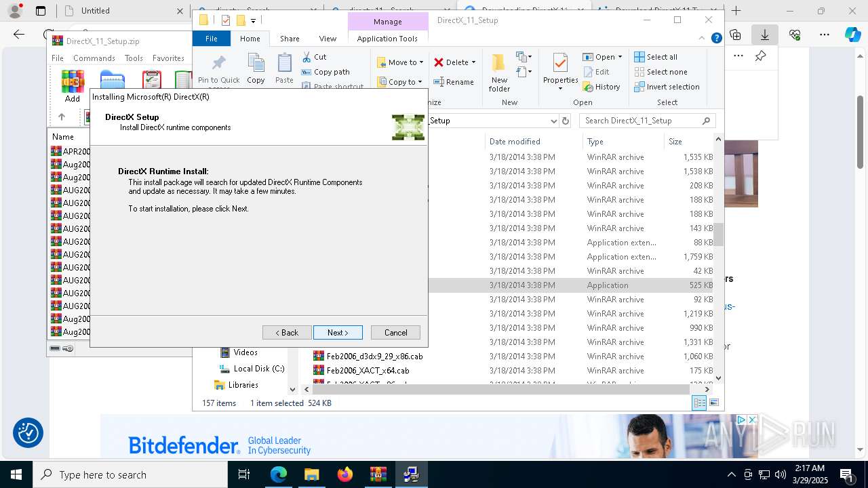Click Copy path in the ribbon
The image size is (868, 488).
click(325, 72)
